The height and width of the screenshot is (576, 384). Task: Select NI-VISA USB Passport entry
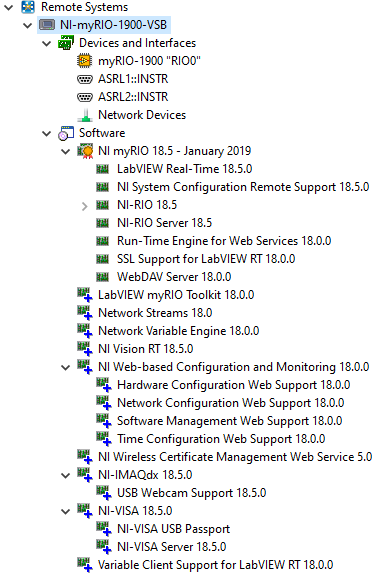173,529
